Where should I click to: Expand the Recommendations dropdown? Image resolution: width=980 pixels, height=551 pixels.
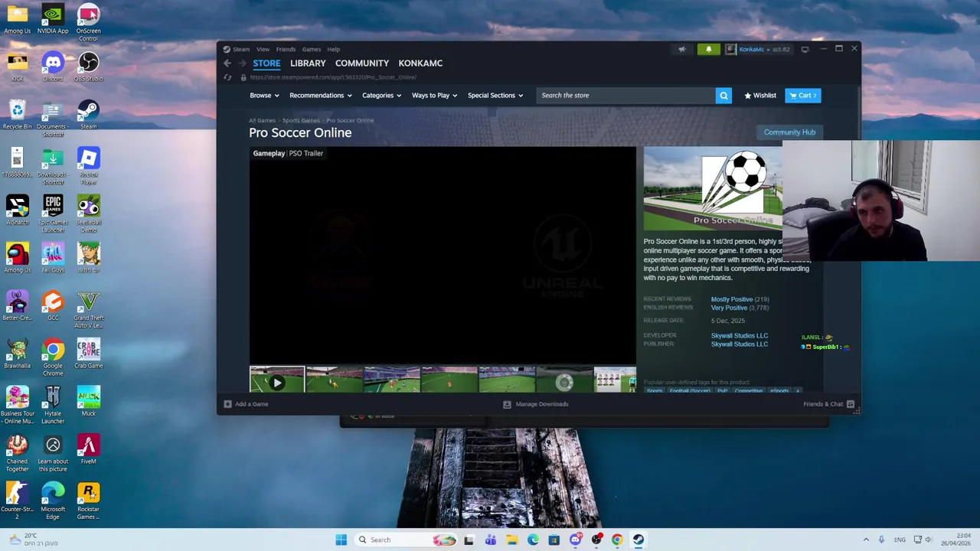(321, 96)
